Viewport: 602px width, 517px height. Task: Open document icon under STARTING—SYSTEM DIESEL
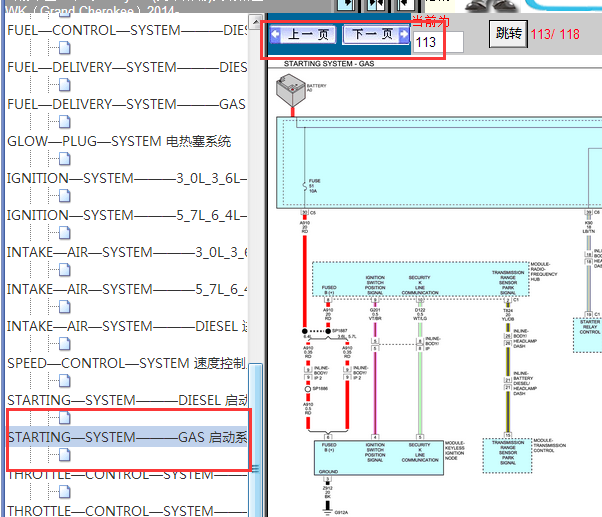64,417
